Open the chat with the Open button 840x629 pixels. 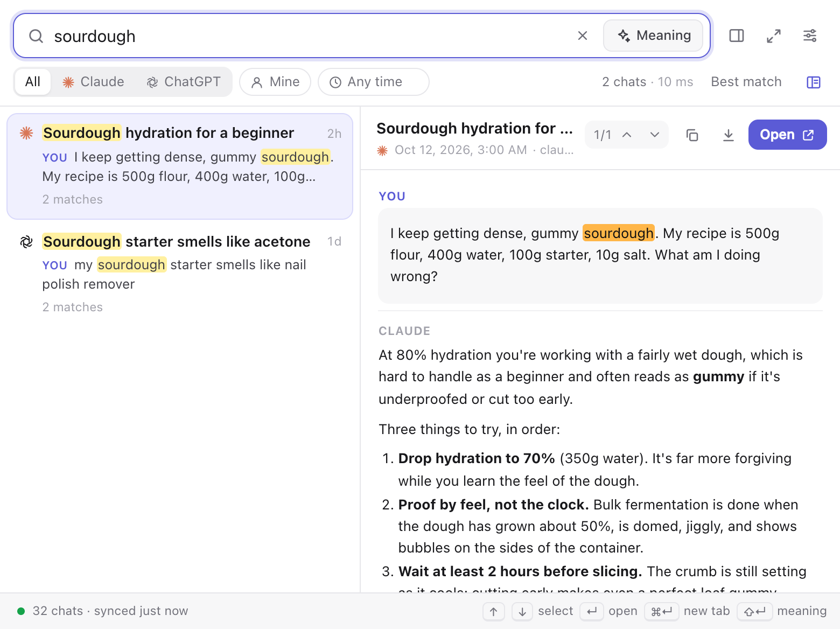click(788, 135)
